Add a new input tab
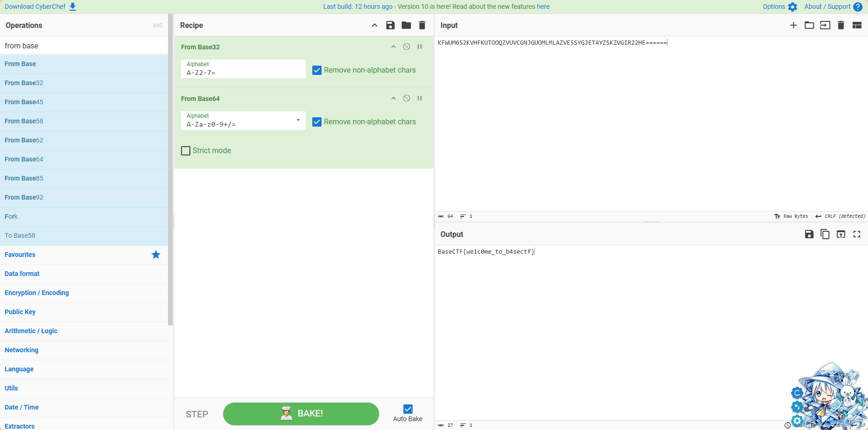Image resolution: width=868 pixels, height=430 pixels. (x=794, y=25)
